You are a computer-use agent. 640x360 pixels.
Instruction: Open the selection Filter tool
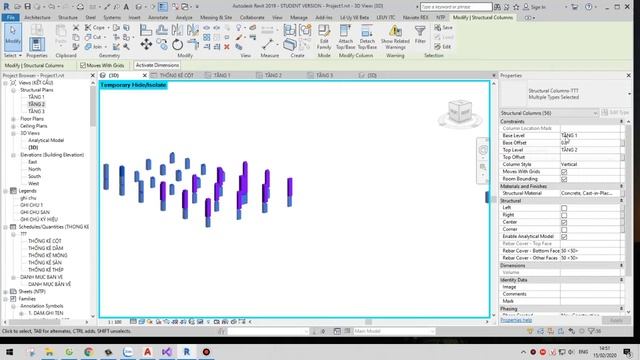(x=420, y=34)
